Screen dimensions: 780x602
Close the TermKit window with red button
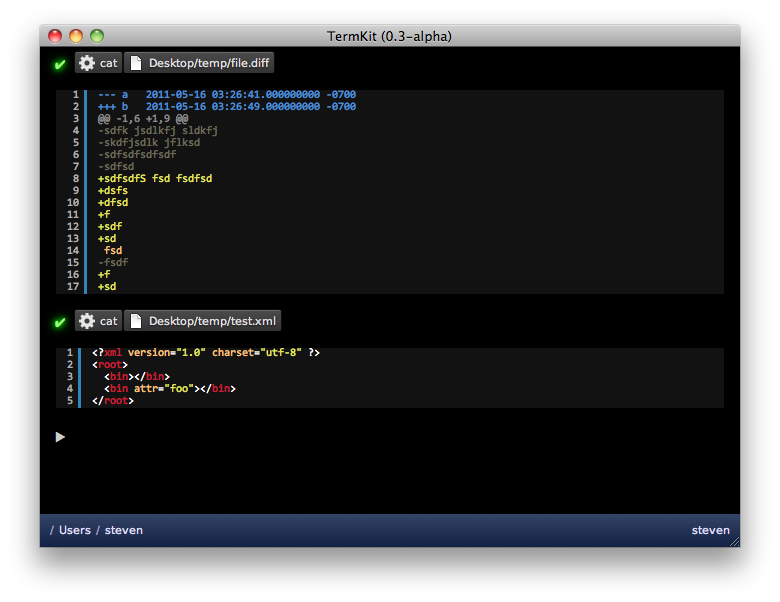point(55,36)
